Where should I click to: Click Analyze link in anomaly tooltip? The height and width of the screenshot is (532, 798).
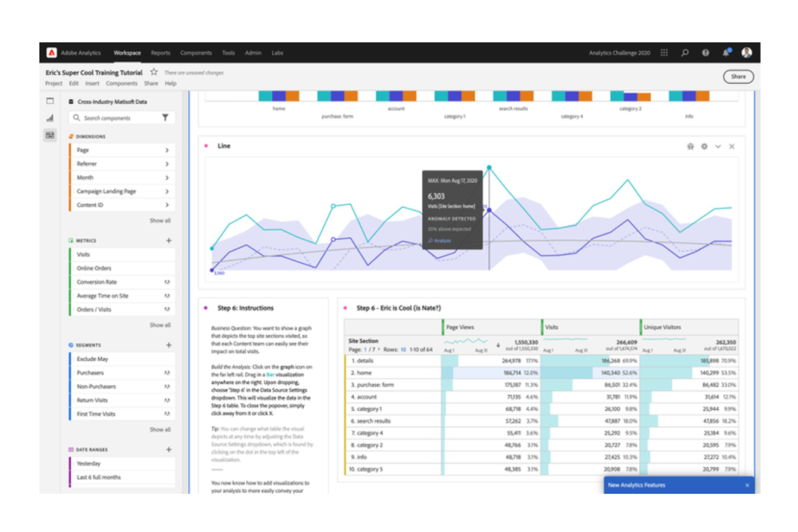coord(439,240)
